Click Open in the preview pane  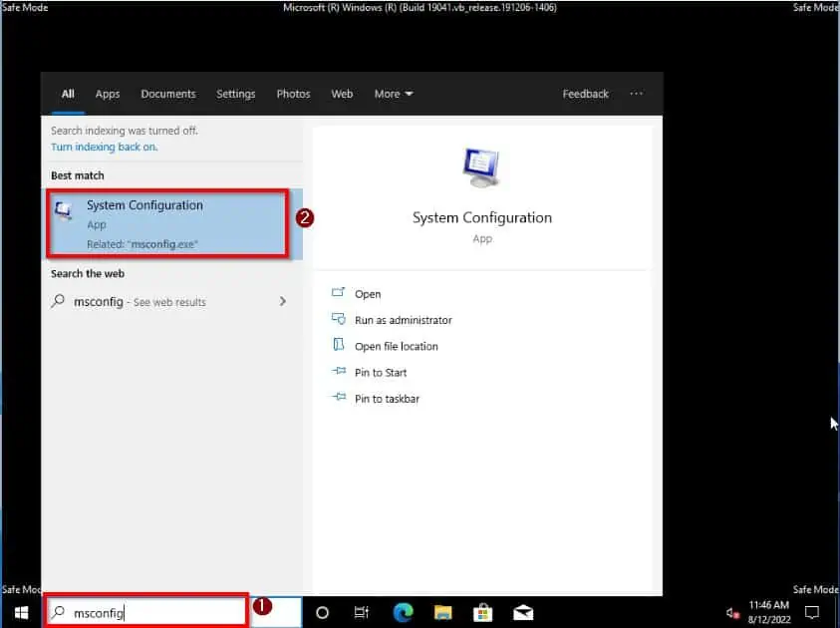(368, 294)
